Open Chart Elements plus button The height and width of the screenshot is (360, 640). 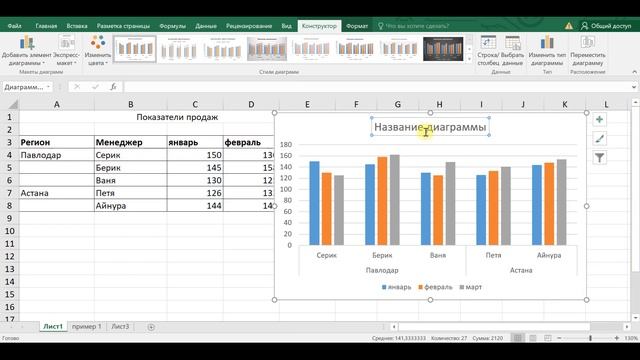[x=599, y=120]
